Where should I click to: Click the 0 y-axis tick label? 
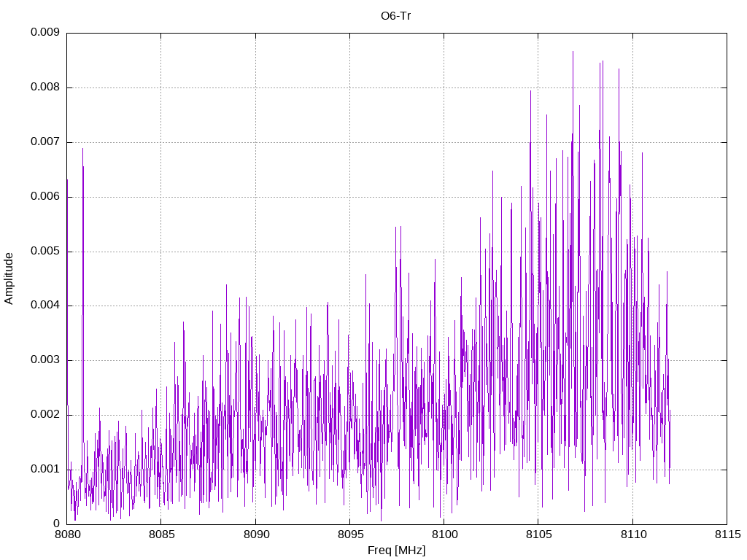coord(57,524)
